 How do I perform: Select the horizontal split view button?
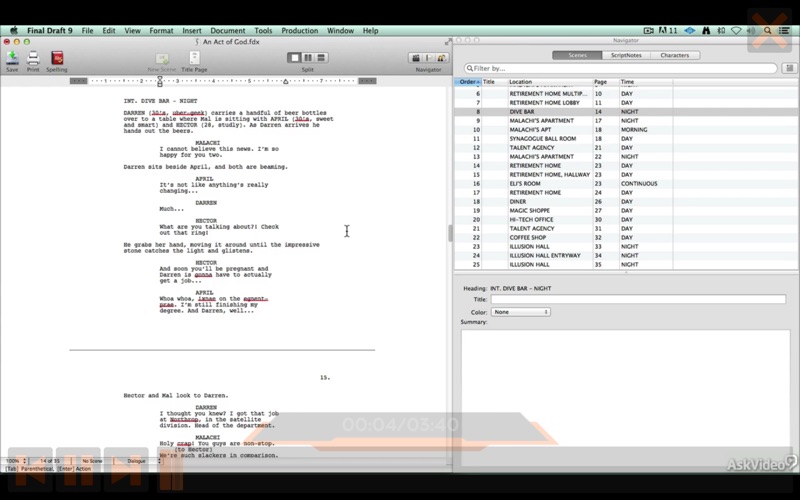321,58
